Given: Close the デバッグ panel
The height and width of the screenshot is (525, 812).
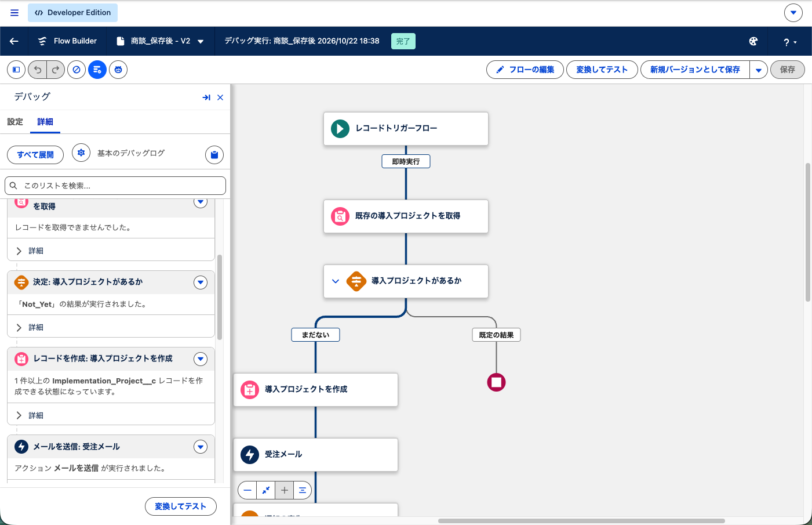Looking at the screenshot, I should tap(220, 97).
